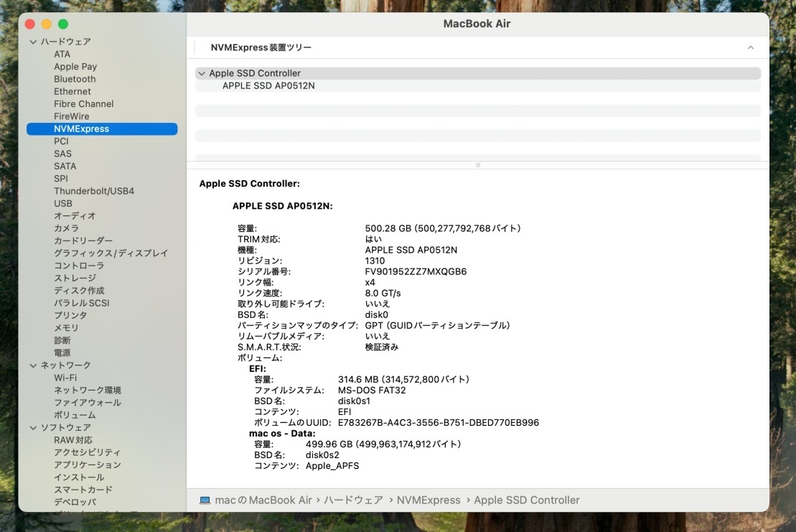Select オーディオ in the sidebar
Viewport: 796px width, 532px height.
tap(75, 216)
